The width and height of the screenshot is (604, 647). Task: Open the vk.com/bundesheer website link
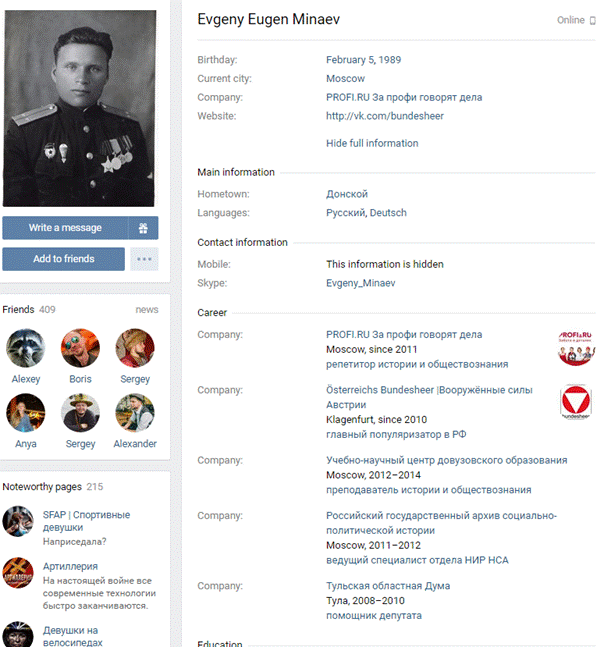pyautogui.click(x=385, y=116)
